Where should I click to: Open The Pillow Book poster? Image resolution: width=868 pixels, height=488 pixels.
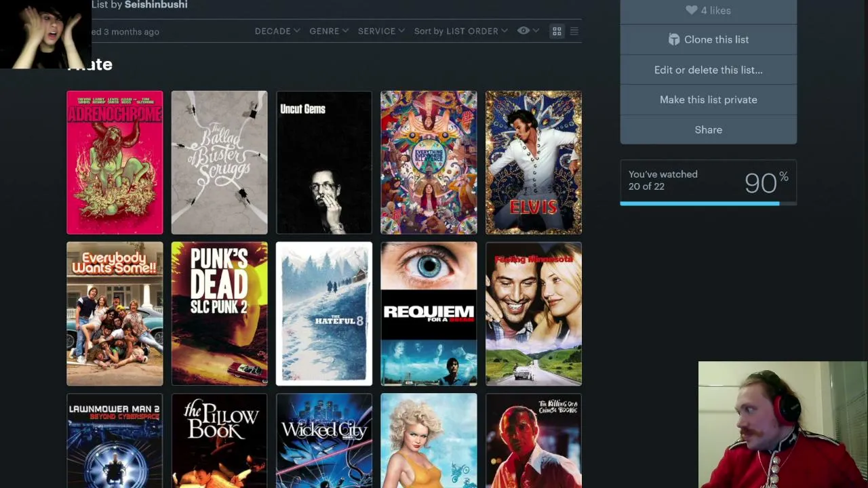pos(219,441)
